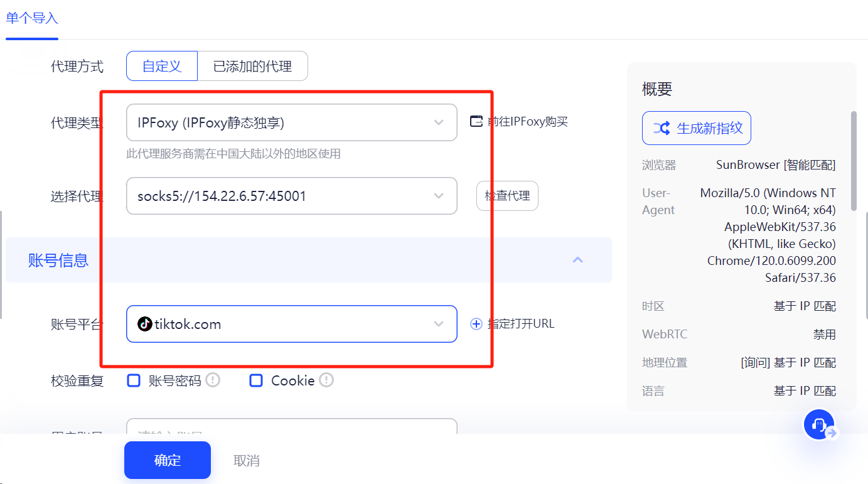Viewport: 868px width, 484px height.
Task: Click the SunBrowser [智能匹配] value
Action: (776, 165)
